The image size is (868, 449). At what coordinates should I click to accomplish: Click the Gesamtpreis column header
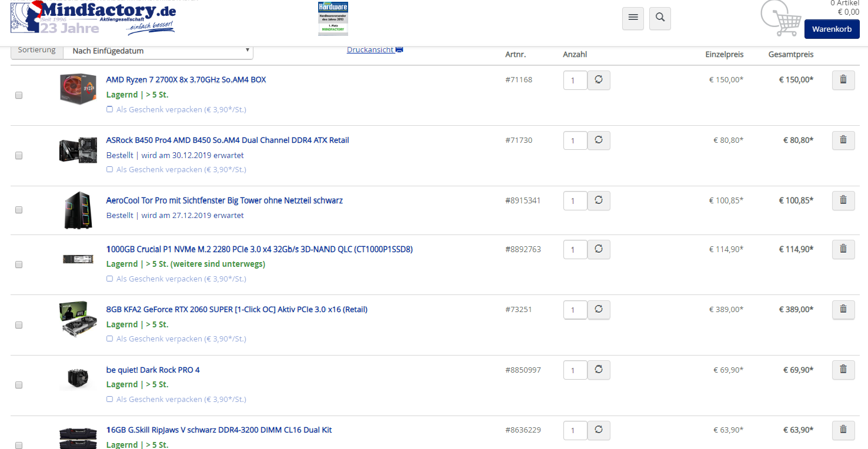click(791, 55)
